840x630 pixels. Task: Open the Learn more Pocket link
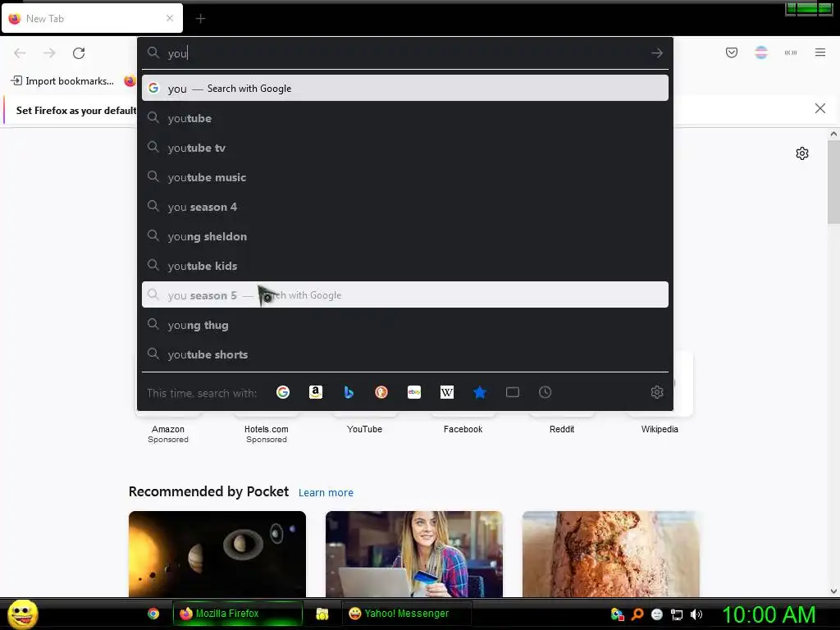tap(326, 493)
